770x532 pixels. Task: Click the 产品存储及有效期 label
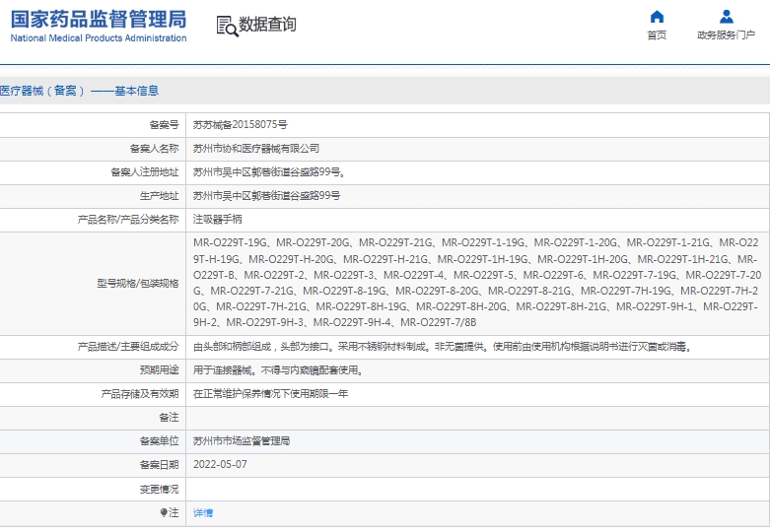(140, 394)
